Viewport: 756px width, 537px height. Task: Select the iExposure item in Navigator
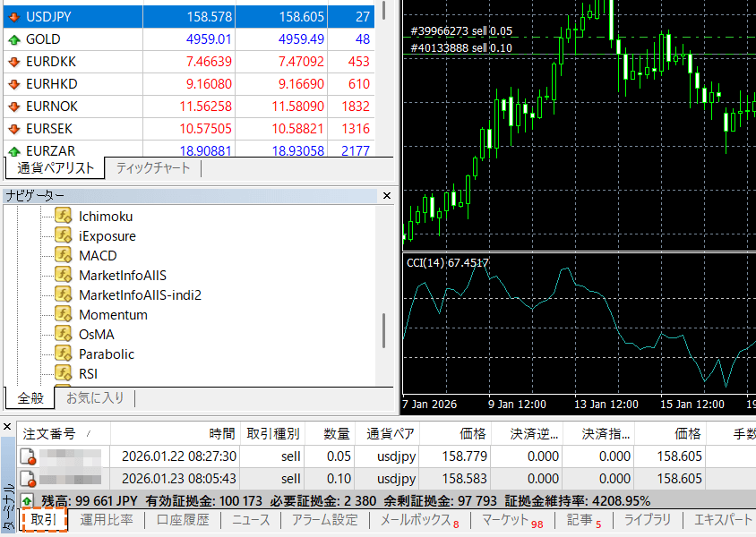tap(107, 236)
